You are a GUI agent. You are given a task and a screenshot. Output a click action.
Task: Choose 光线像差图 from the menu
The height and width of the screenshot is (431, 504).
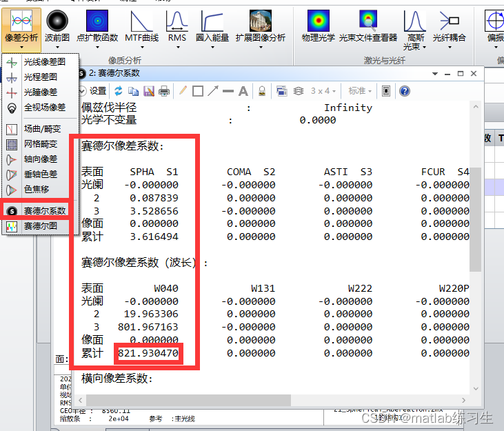pos(41,61)
